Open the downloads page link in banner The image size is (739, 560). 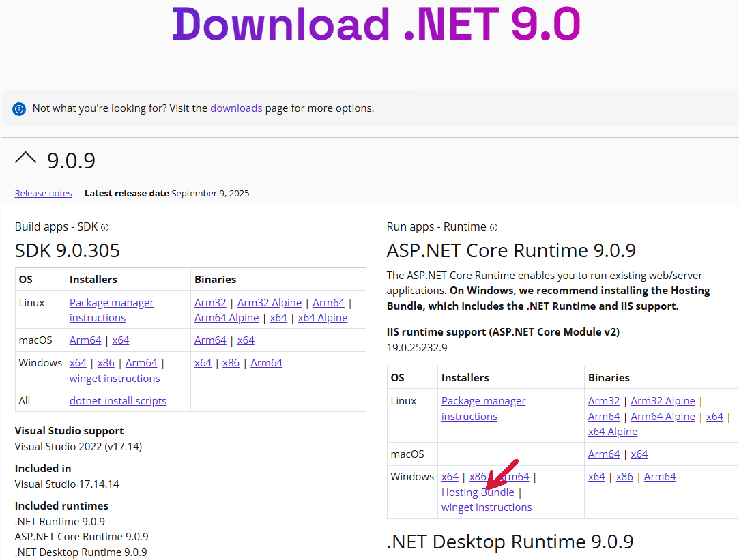236,108
